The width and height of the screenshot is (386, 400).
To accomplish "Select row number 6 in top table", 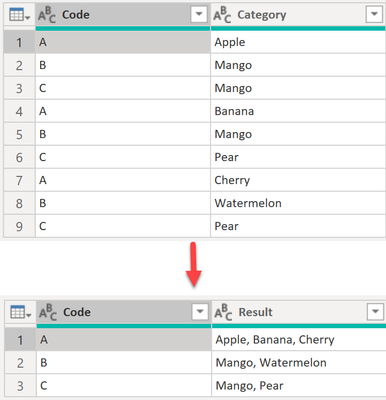I will [x=19, y=157].
